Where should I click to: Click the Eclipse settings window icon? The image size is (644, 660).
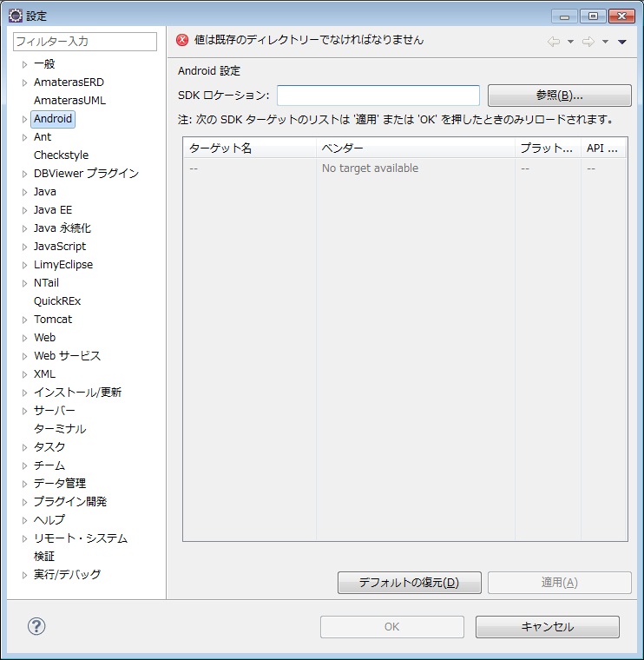click(x=15, y=16)
